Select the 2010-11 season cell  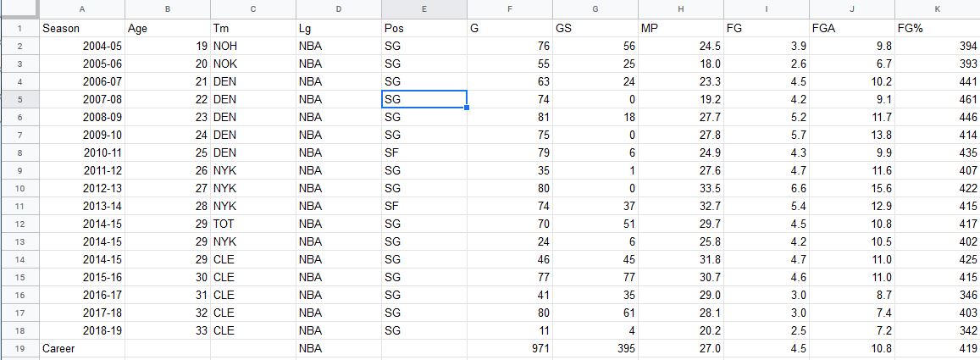(x=81, y=152)
